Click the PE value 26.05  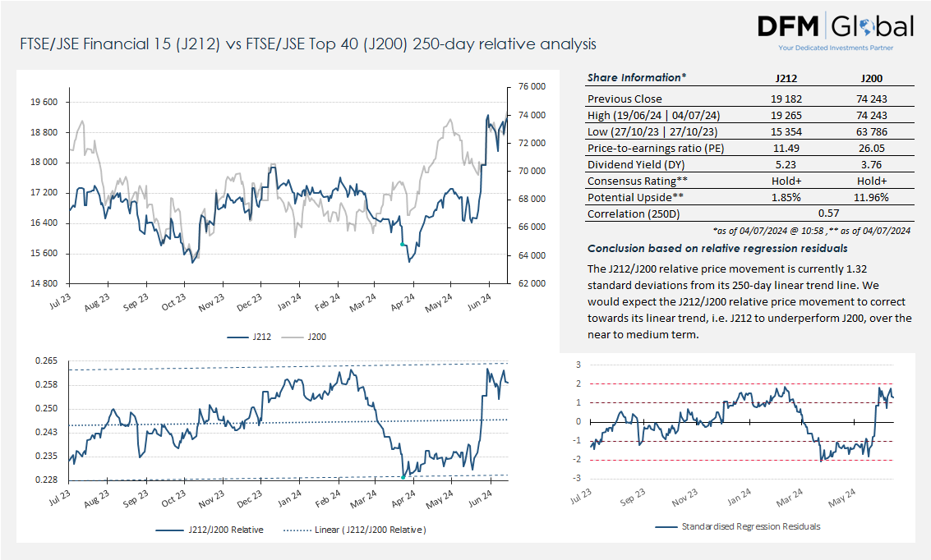coord(872,149)
